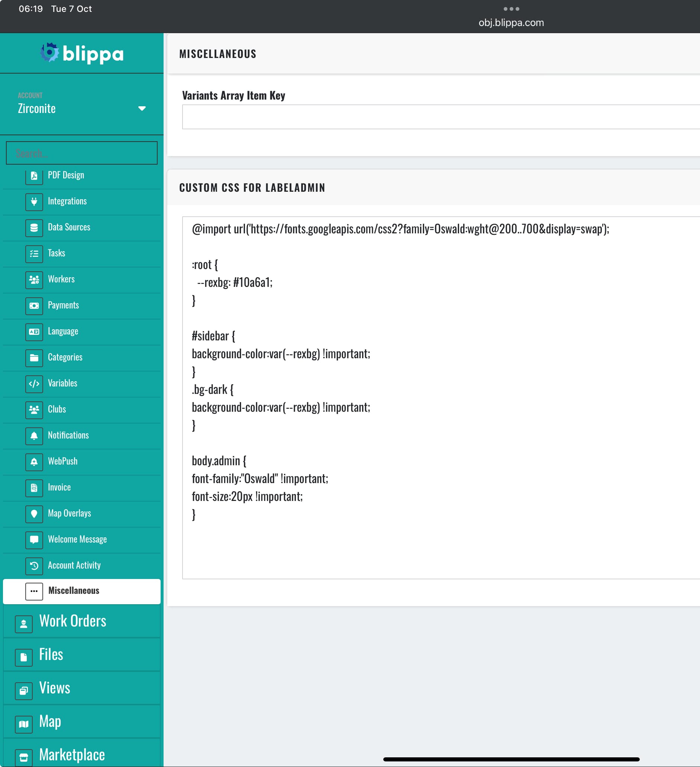The image size is (700, 767).
Task: Open the Views section
Action: coord(54,688)
